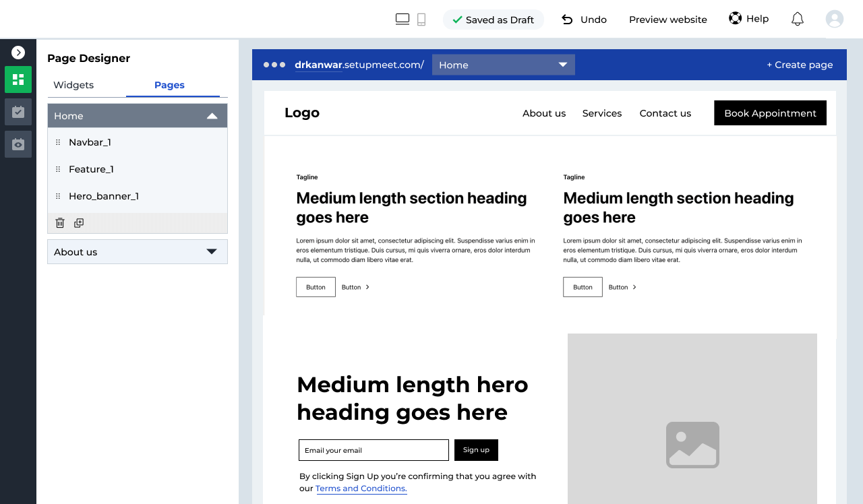Switch to desktop preview mode
Viewport: 863px width, 504px height.
click(403, 20)
